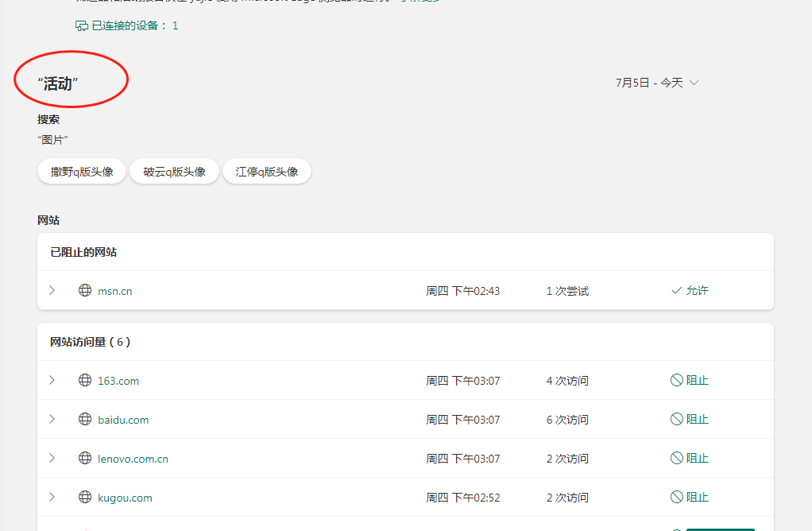Block the baidu.com website
The width and height of the screenshot is (812, 531).
(690, 419)
